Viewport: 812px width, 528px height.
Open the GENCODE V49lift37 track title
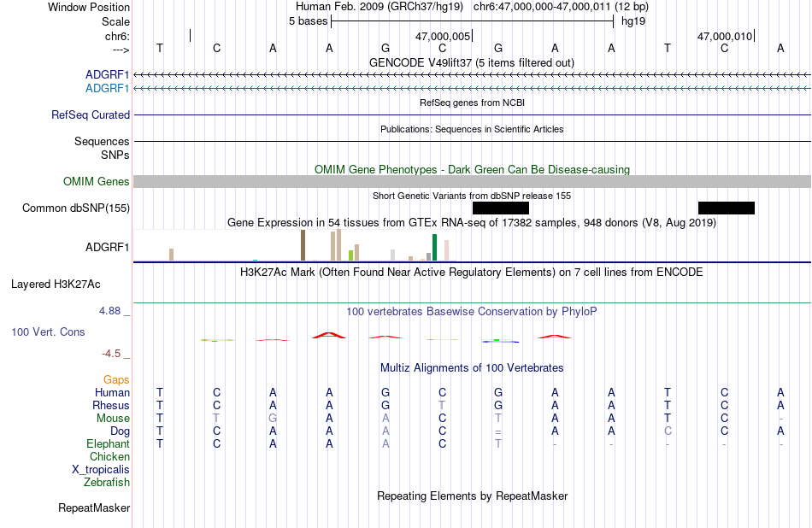[x=472, y=62]
